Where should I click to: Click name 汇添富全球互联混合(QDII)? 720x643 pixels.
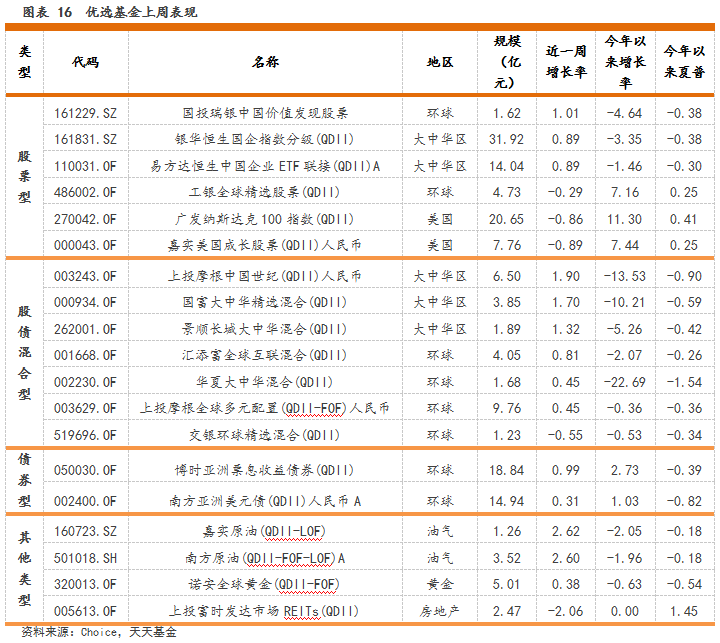tap(264, 355)
